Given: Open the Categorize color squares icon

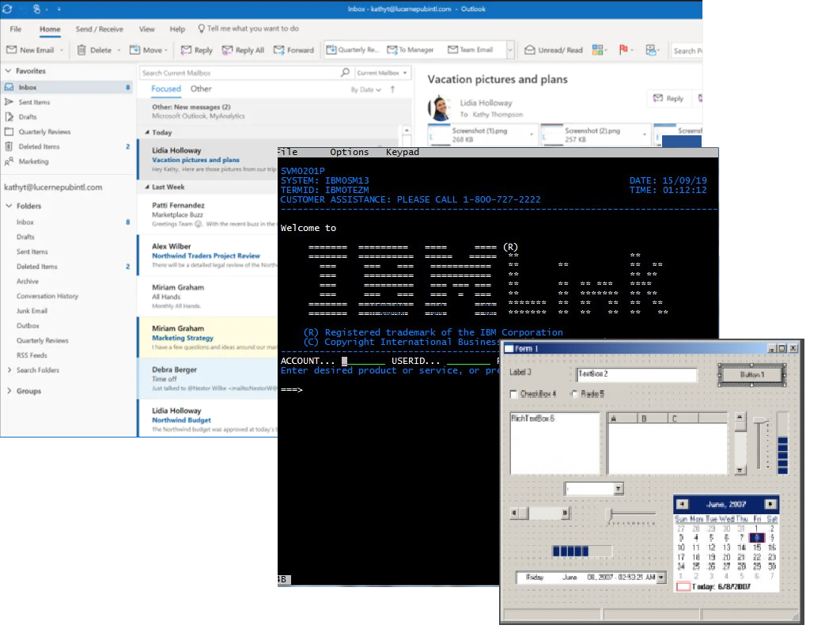Looking at the screenshot, I should (x=597, y=50).
